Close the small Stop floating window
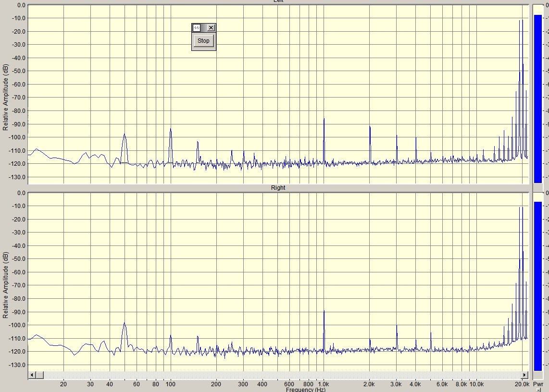This screenshot has height=392, width=549. (x=211, y=28)
